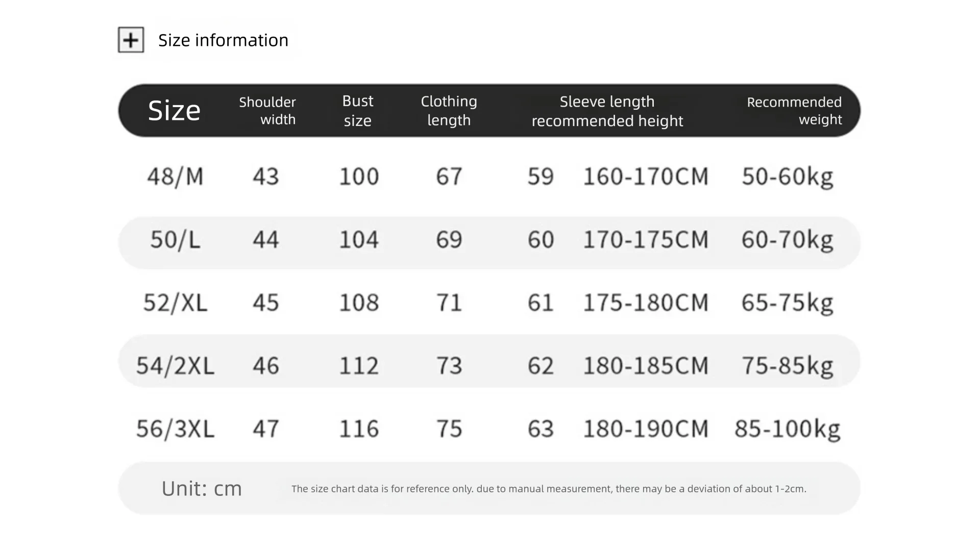Click bust size value 108
Viewport: 980px width, 551px height.
359,303
